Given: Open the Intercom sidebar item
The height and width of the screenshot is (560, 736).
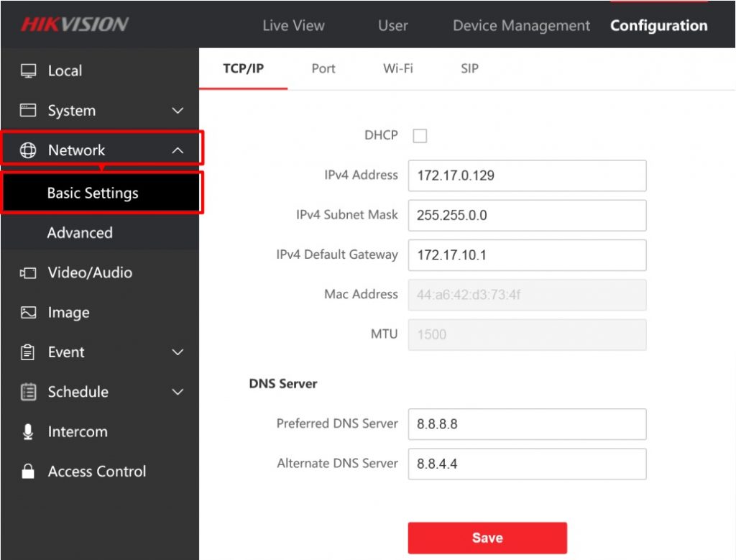Looking at the screenshot, I should (100, 432).
